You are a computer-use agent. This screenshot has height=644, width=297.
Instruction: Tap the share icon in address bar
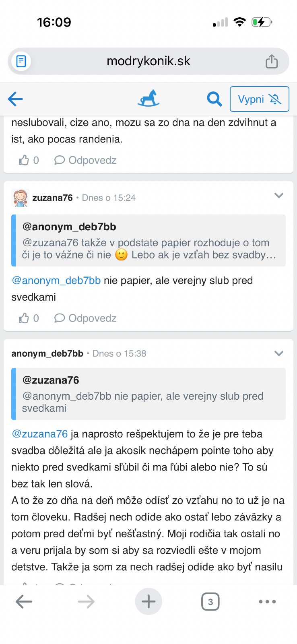(272, 62)
